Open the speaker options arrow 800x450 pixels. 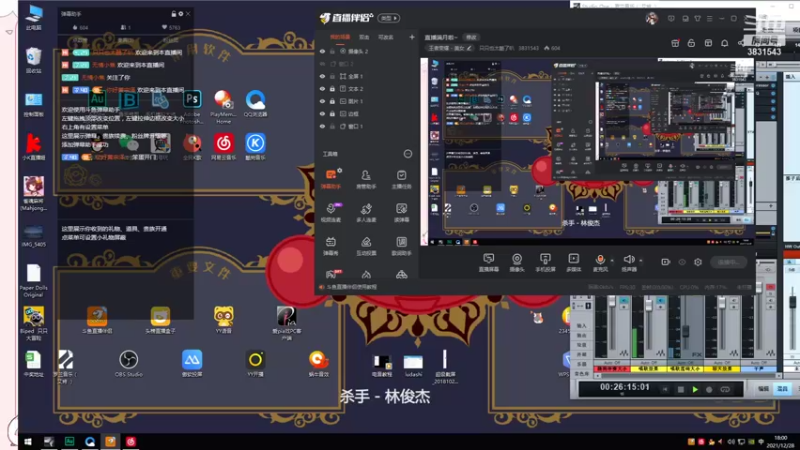(641, 260)
